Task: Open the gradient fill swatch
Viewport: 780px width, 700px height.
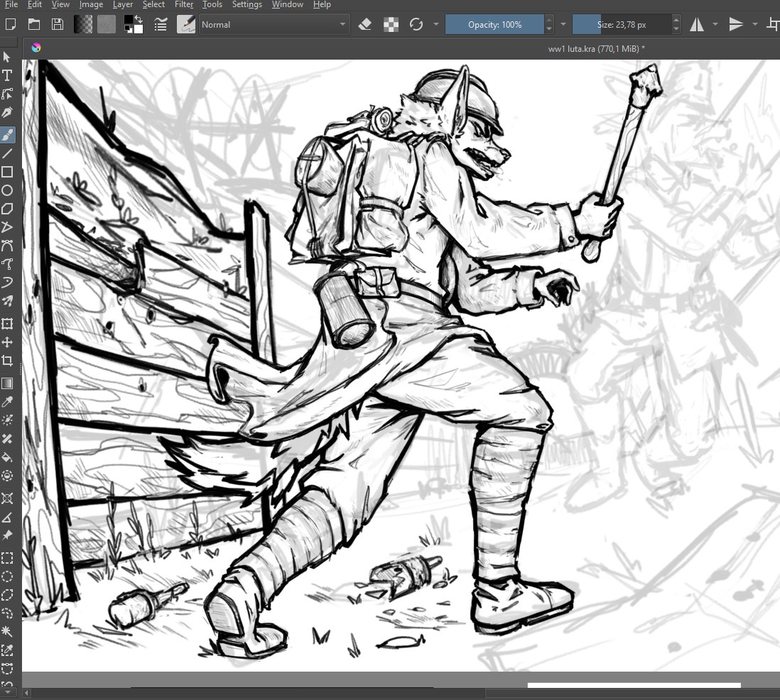Action: tap(83, 24)
